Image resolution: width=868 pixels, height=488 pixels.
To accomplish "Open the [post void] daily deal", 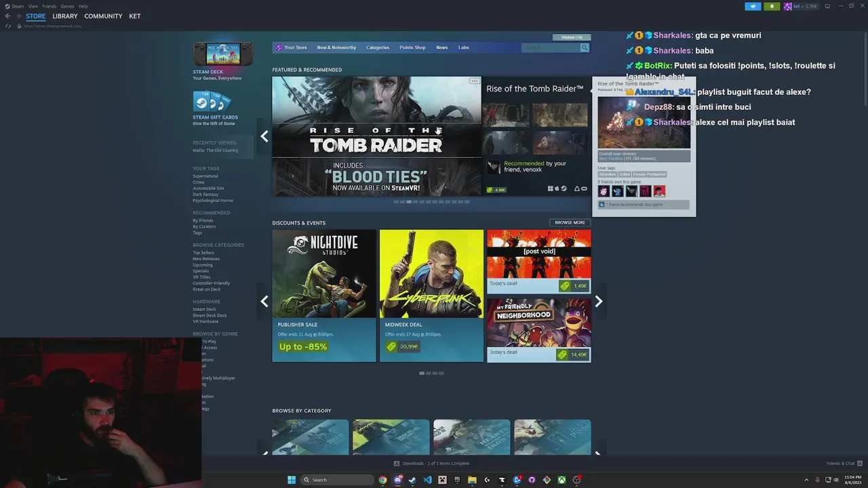I will click(x=539, y=261).
